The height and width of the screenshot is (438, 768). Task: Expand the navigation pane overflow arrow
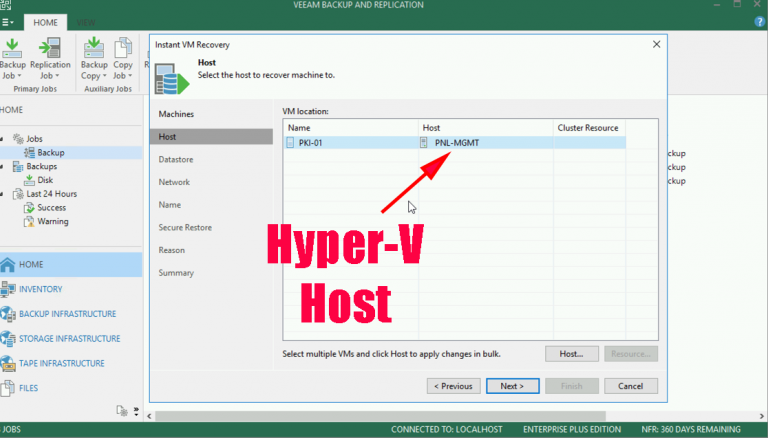(136, 411)
